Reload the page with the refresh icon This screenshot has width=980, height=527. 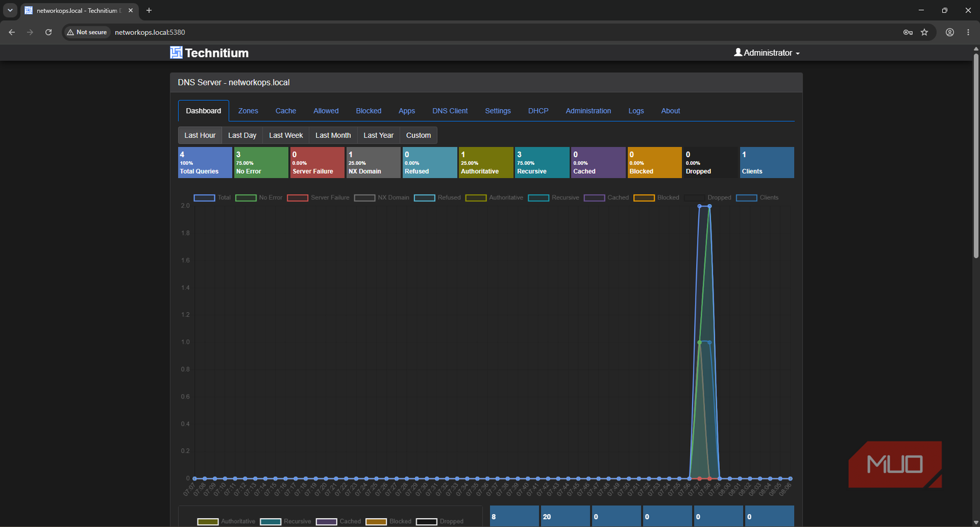pyautogui.click(x=49, y=32)
